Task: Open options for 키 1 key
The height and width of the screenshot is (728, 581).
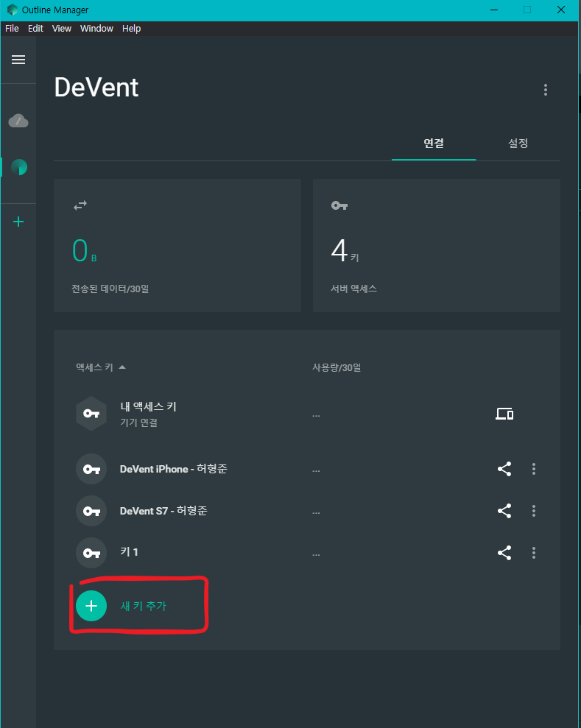Action: tap(534, 553)
